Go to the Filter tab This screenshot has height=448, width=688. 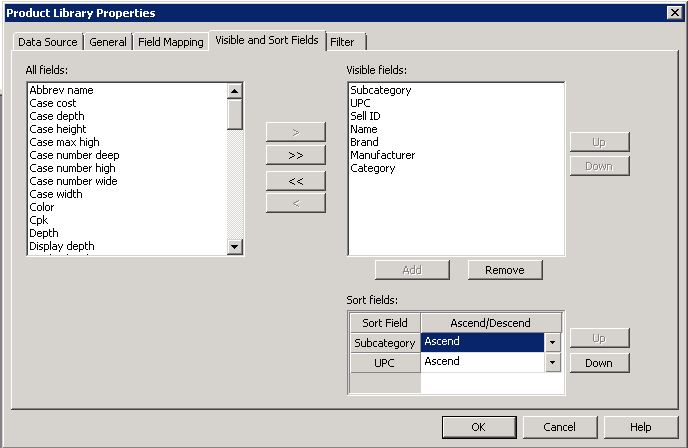point(342,42)
